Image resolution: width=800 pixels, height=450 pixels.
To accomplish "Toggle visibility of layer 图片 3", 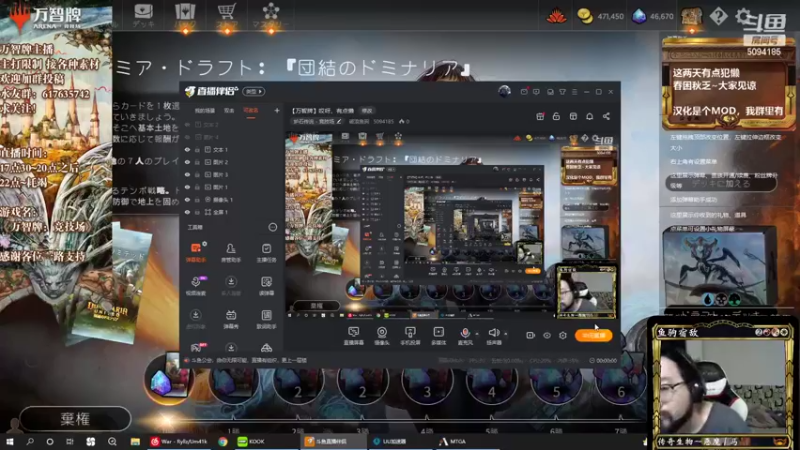I will click(187, 175).
